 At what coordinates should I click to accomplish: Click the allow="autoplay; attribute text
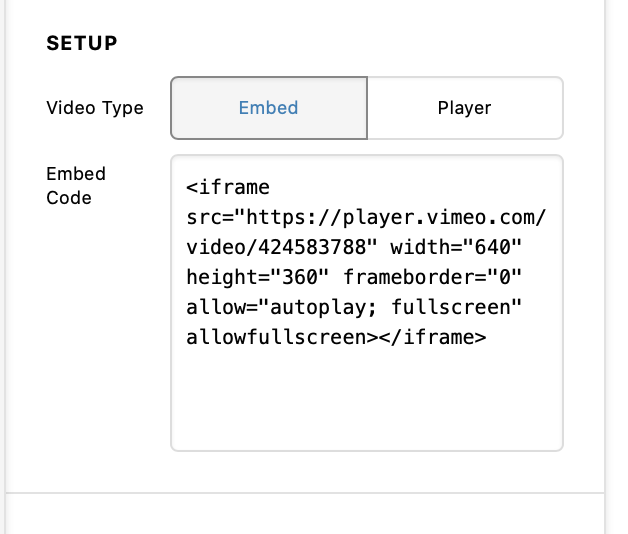(282, 307)
